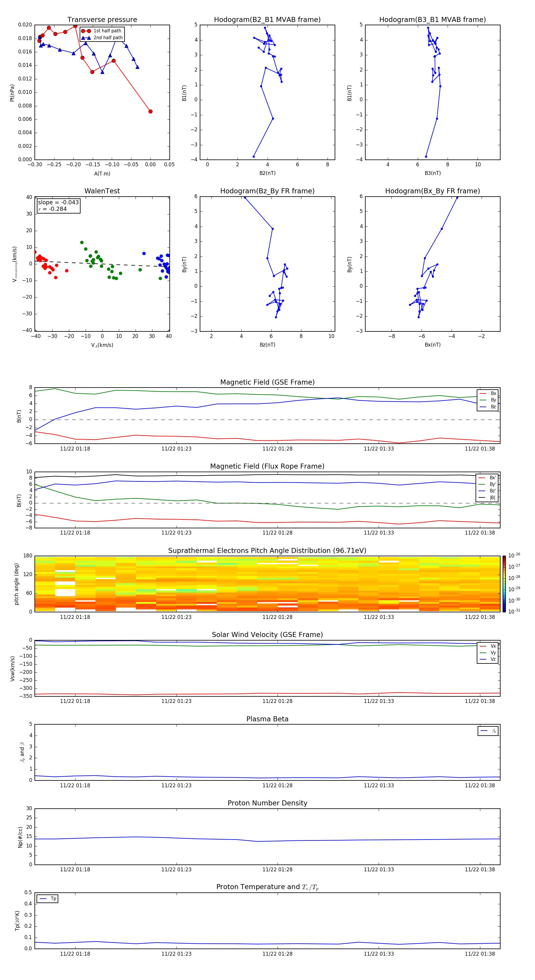535x980 pixels.
Task: Select the "Bz(nT)" x-axis label
Action: [267, 345]
